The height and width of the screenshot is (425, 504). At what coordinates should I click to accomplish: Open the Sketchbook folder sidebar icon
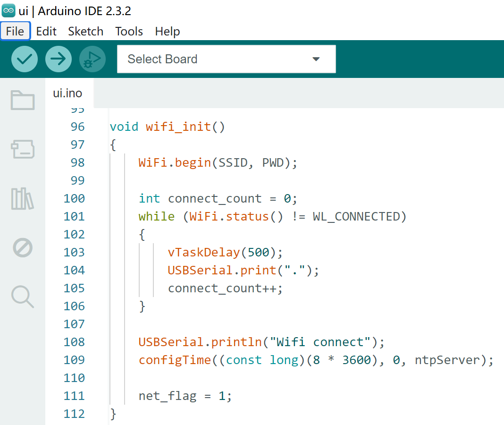point(23,100)
